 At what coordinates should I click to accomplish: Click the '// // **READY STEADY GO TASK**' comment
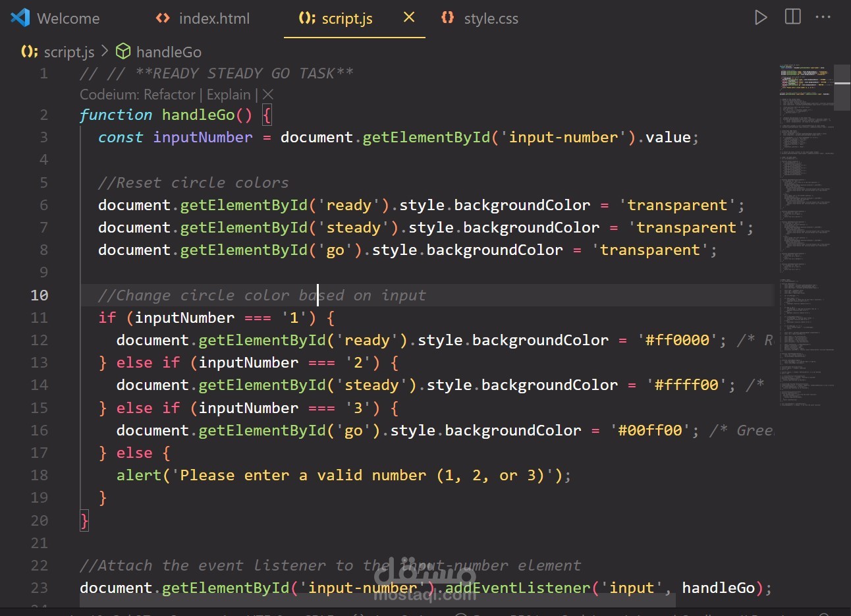[217, 73]
